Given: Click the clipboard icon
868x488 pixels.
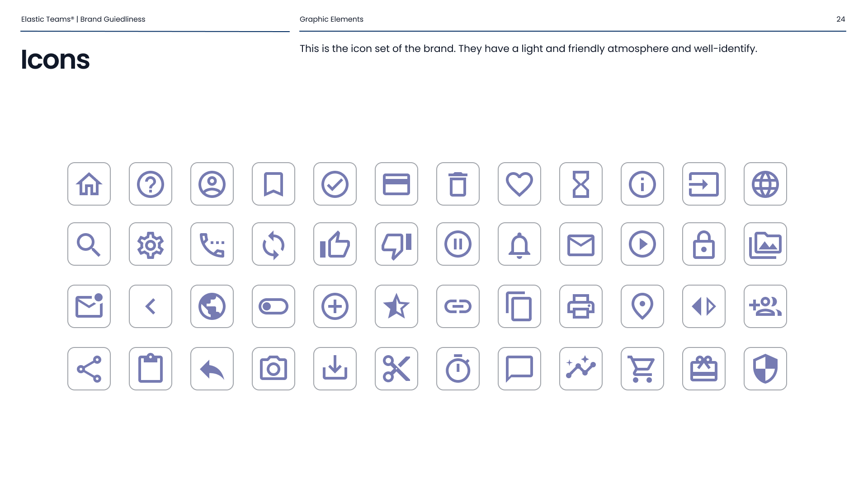Looking at the screenshot, I should [151, 369].
